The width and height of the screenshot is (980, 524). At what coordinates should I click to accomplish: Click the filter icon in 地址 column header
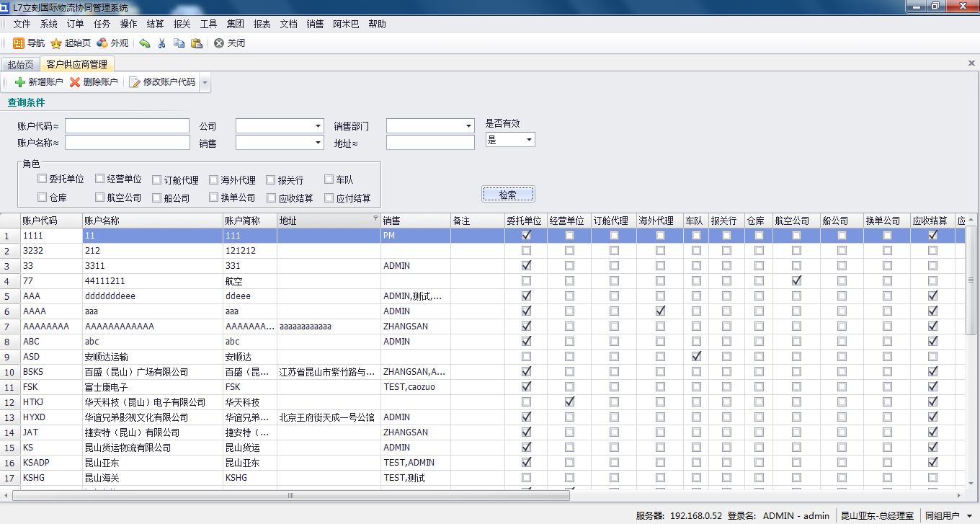tap(375, 218)
